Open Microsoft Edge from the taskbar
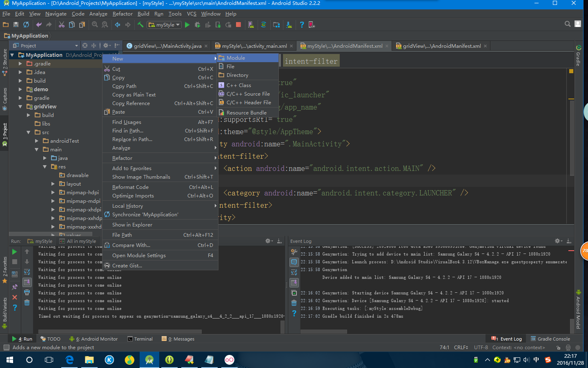 [x=69, y=360]
